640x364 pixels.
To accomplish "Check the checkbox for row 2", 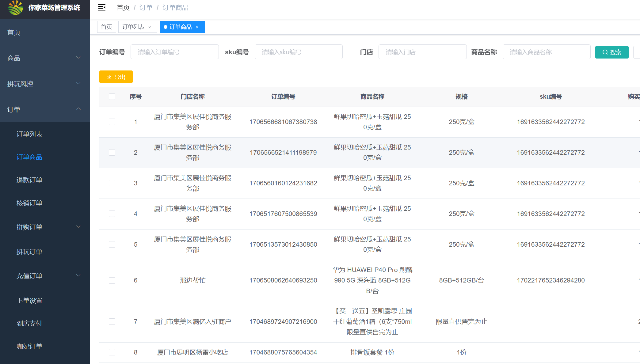I will [x=112, y=153].
